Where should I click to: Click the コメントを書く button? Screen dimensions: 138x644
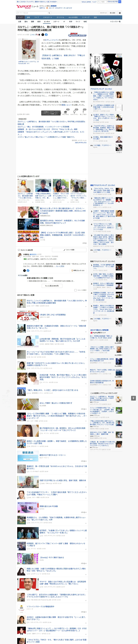[69, 250]
